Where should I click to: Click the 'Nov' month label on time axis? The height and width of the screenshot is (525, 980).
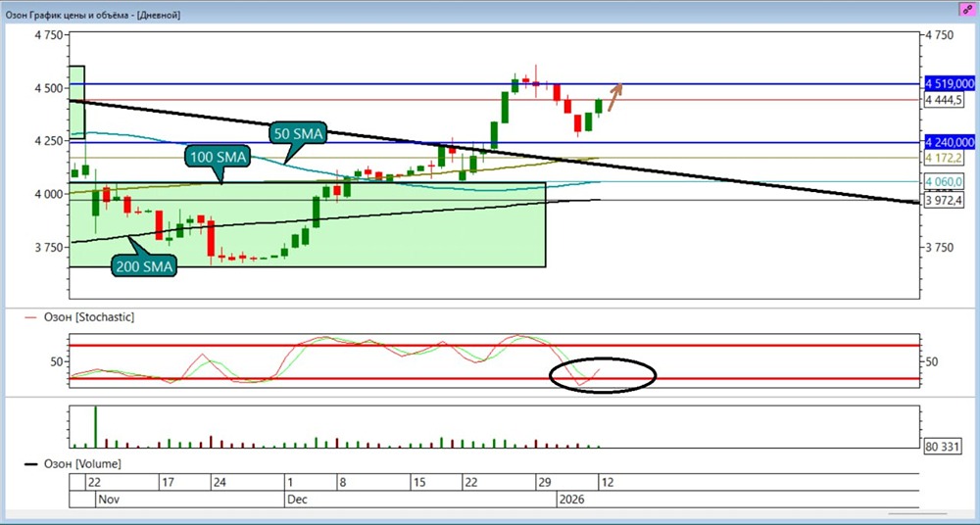pos(108,500)
